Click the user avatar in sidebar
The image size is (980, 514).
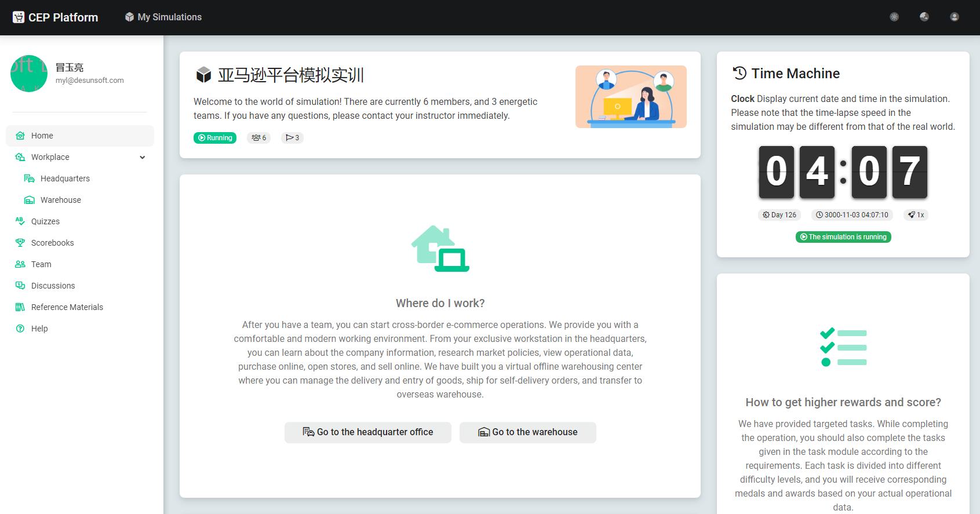(x=29, y=74)
